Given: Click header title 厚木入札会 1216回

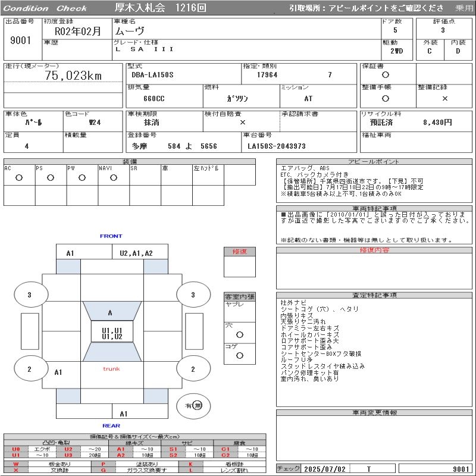Looking at the screenshot, I should (160, 7).
